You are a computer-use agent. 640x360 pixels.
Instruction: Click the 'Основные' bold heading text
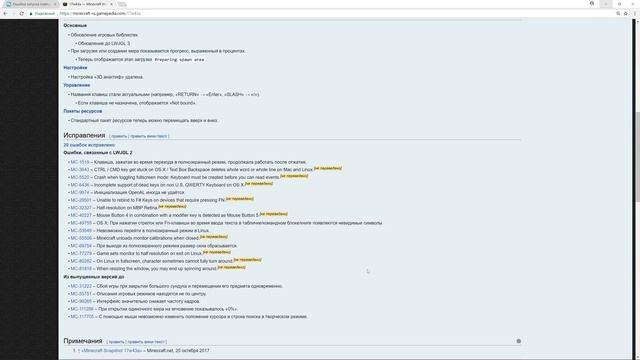(x=75, y=25)
